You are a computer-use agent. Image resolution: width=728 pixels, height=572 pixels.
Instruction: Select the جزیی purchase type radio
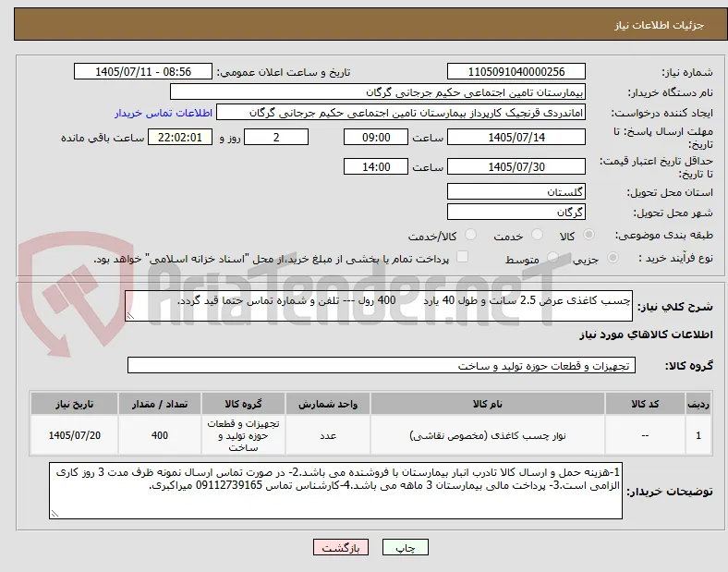(613, 257)
